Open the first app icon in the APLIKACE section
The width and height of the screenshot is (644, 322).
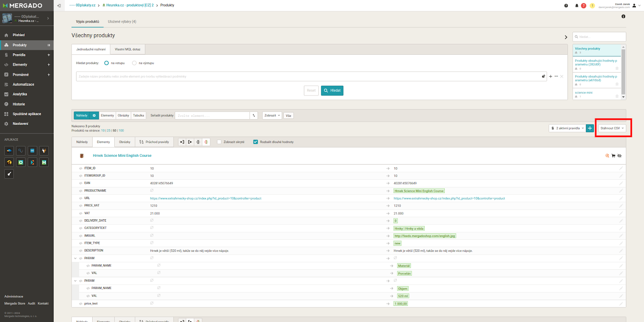9,151
